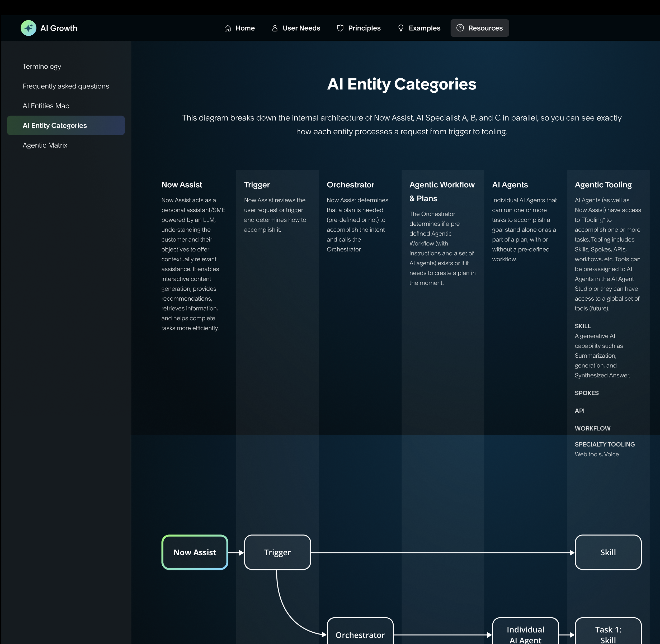
Task: Open the Terminology sidebar page
Action: pos(42,67)
